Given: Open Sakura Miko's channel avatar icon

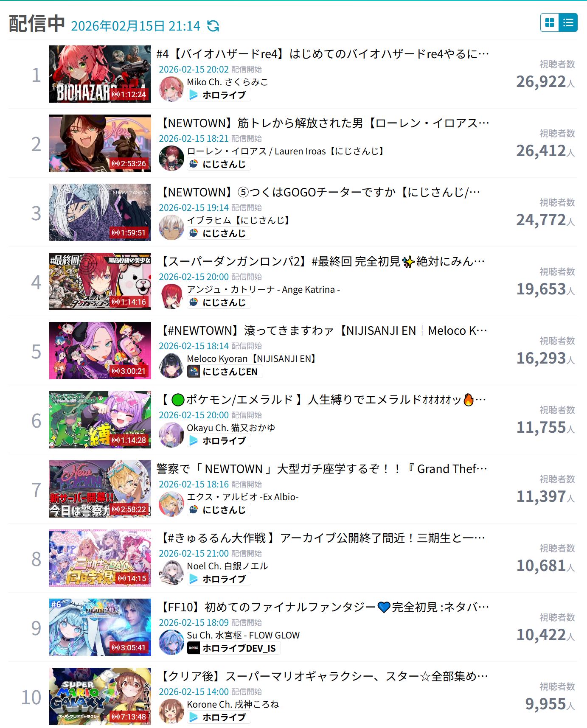Looking at the screenshot, I should click(x=171, y=89).
